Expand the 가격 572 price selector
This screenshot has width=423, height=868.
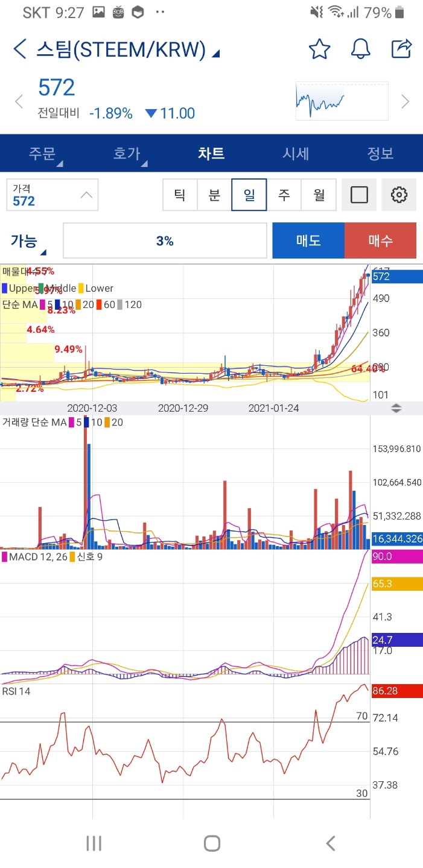(x=52, y=195)
